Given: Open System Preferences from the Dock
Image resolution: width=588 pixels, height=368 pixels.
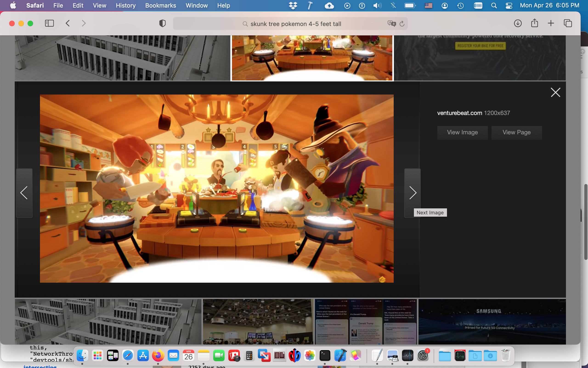Looking at the screenshot, I should pyautogui.click(x=423, y=356).
